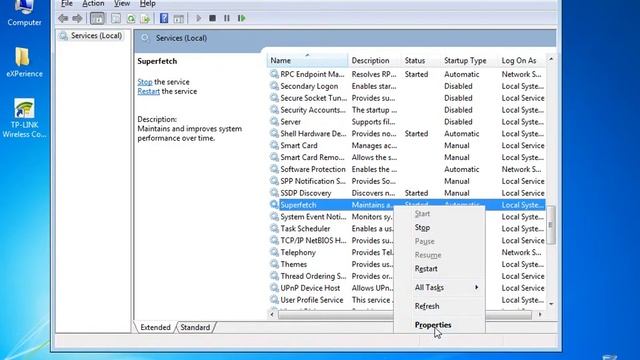Sort by the Status column header
The image size is (640, 360).
pyautogui.click(x=421, y=60)
